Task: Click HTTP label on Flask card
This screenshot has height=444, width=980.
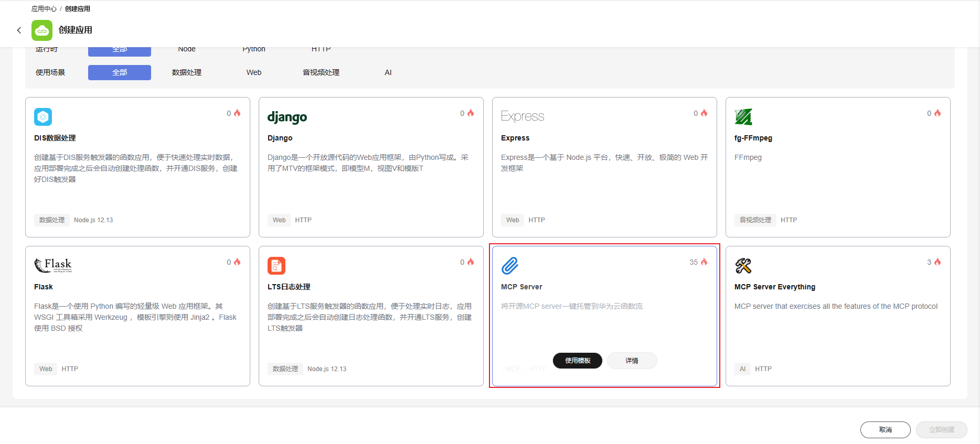Action: [70, 369]
